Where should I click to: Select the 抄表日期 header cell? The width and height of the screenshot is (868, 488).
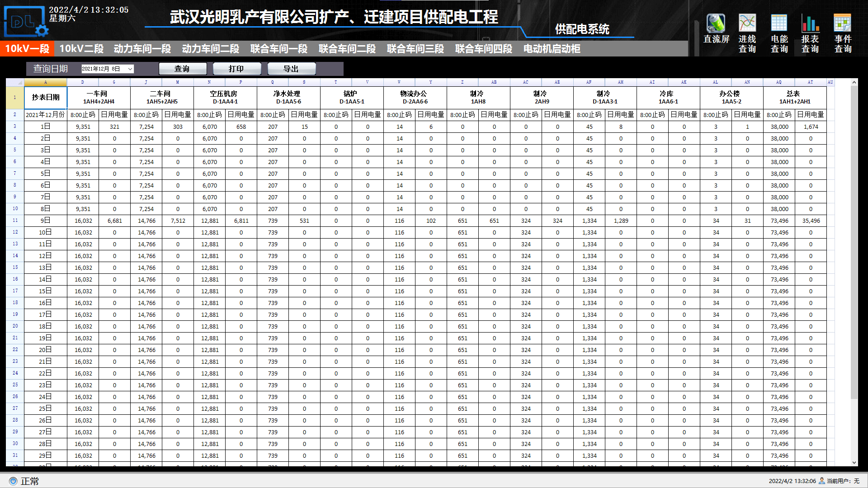click(x=46, y=97)
